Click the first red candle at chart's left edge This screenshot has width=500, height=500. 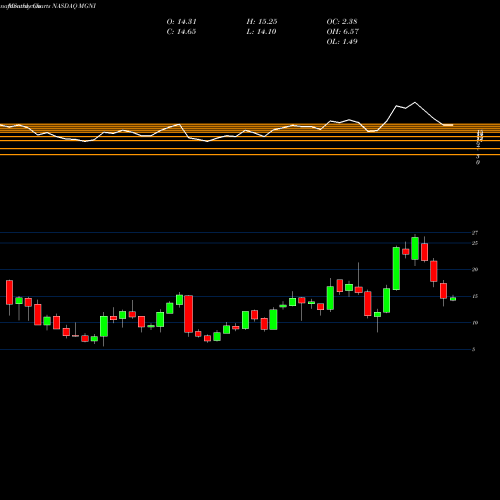tap(9, 292)
